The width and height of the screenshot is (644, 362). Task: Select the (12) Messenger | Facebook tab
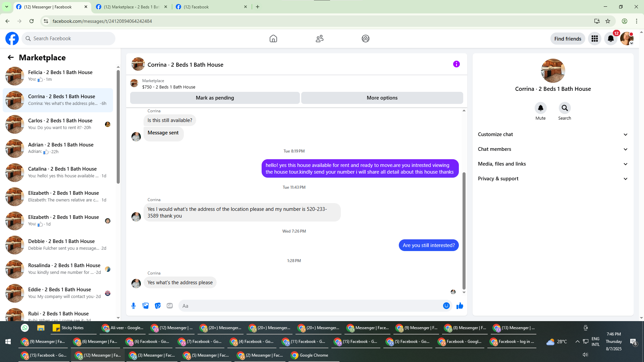pos(52,7)
